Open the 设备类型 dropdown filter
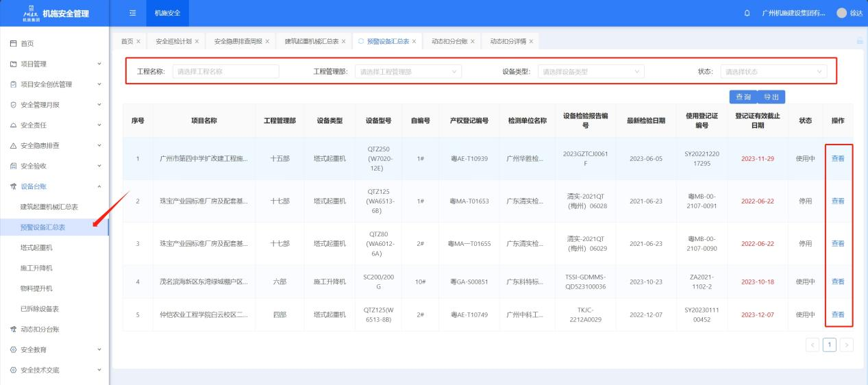 [591, 71]
